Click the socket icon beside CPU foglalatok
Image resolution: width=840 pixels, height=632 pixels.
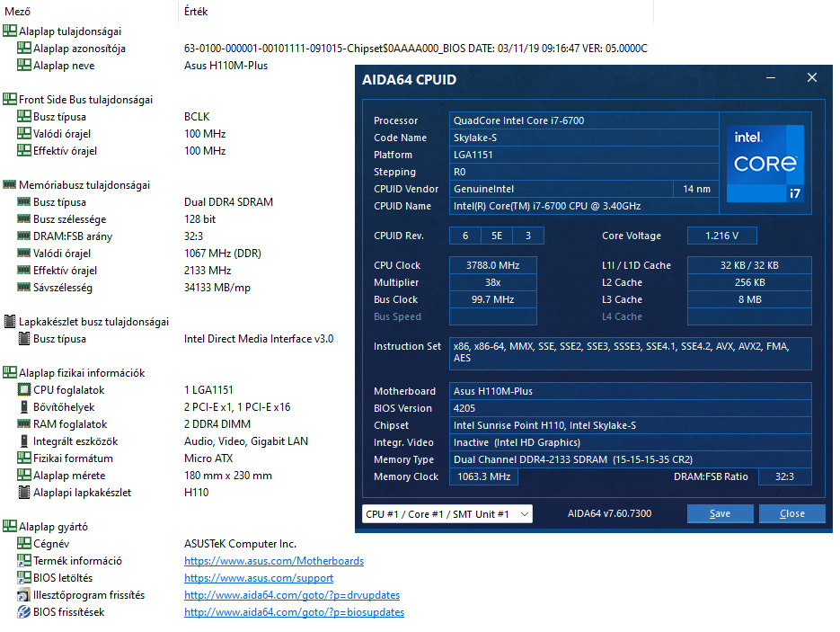24,389
